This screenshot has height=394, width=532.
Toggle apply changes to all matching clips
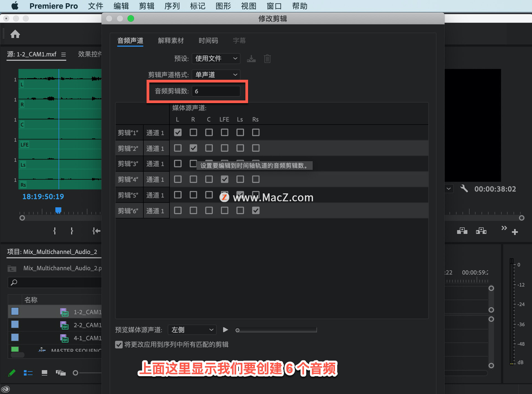(119, 345)
